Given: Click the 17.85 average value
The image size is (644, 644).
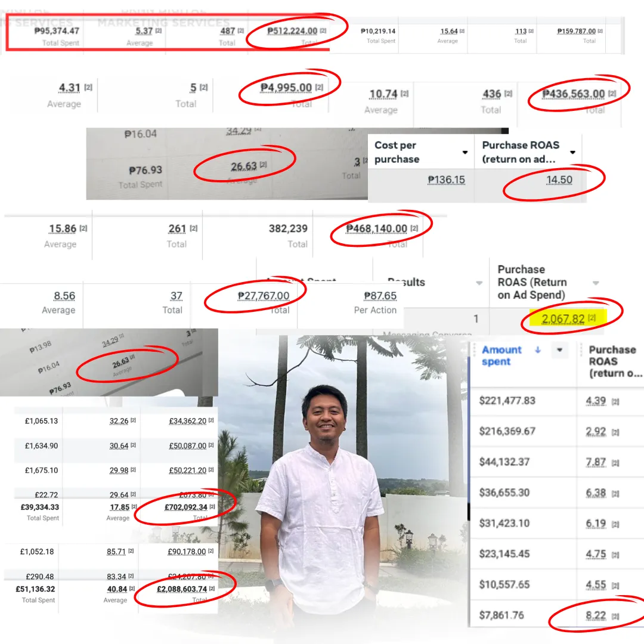Looking at the screenshot, I should [119, 507].
